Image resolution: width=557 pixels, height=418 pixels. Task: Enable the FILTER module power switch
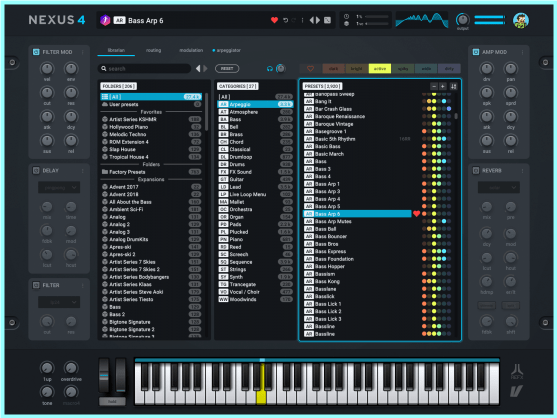pos(36,285)
